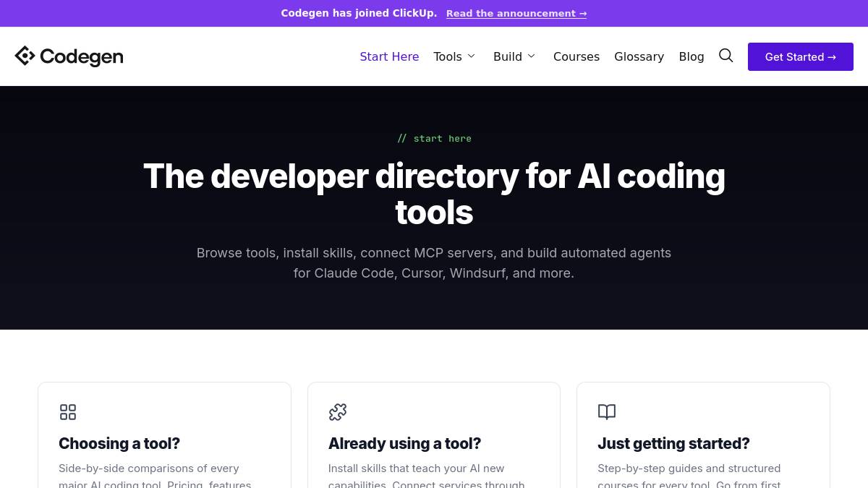The width and height of the screenshot is (868, 488).
Task: Open the search magnifier icon
Action: point(726,56)
